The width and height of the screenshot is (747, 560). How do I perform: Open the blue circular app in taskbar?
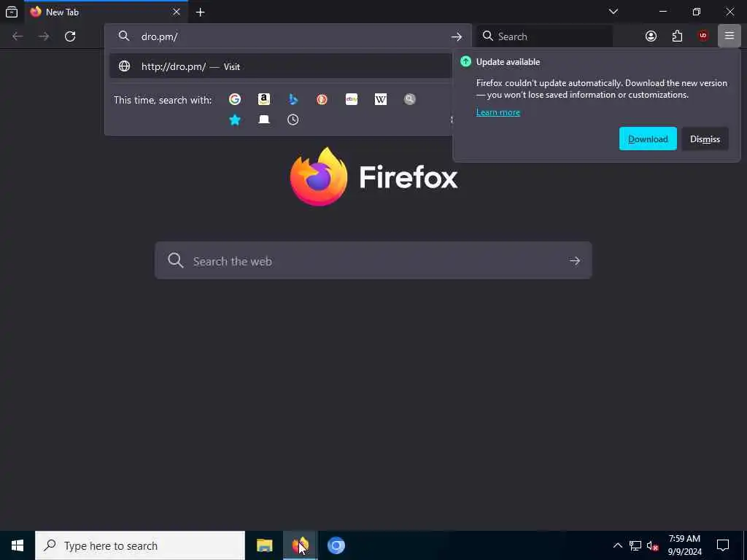coord(336,545)
